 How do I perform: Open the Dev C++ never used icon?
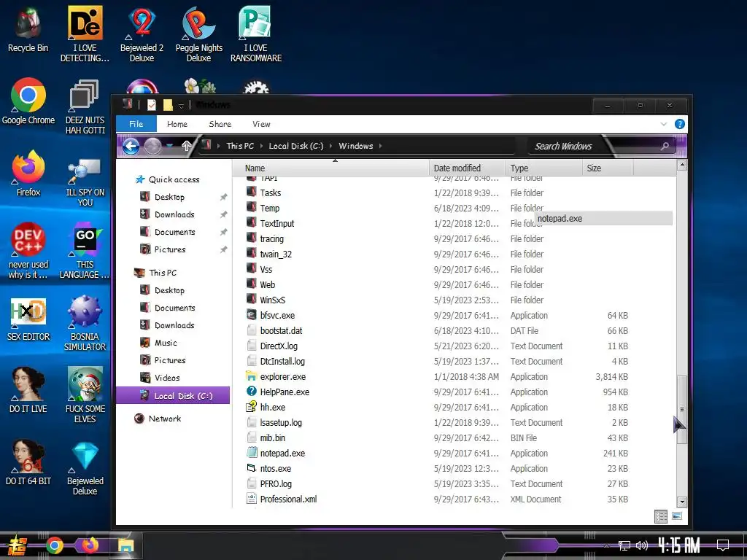coord(28,251)
